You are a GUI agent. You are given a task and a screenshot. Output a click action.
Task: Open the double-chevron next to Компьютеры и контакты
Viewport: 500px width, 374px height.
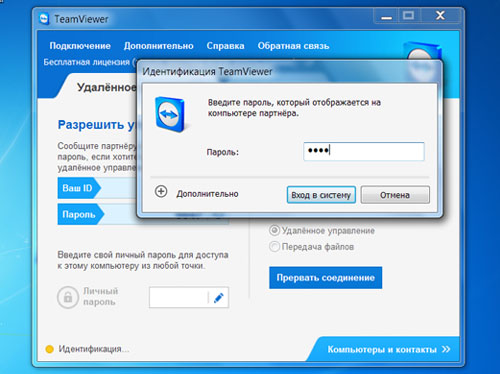(446, 349)
